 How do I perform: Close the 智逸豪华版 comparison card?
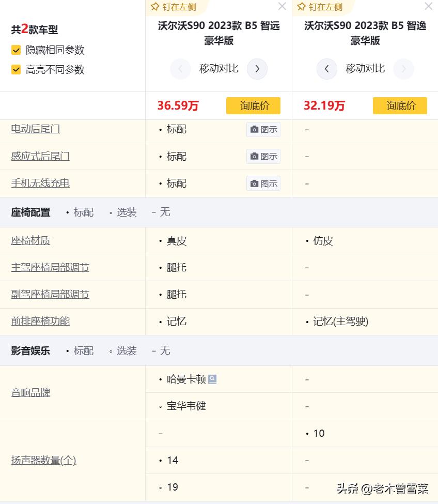pyautogui.click(x=428, y=6)
